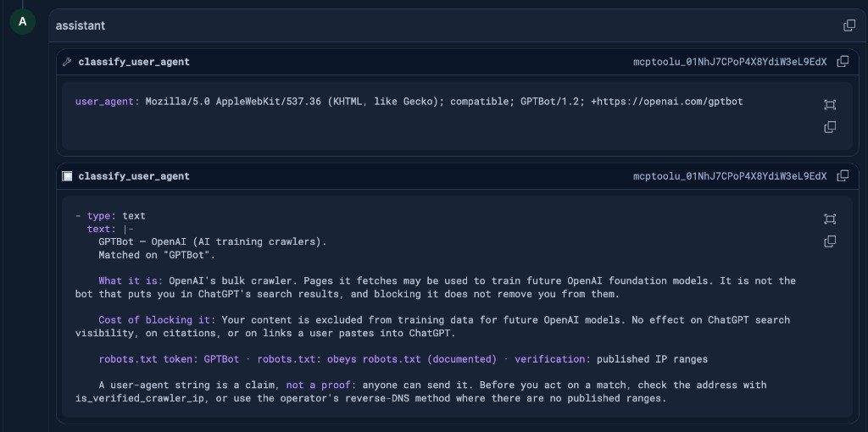Copy tool call ID in wrench-icon header
Viewport: 868px width, 432px height.
(843, 62)
